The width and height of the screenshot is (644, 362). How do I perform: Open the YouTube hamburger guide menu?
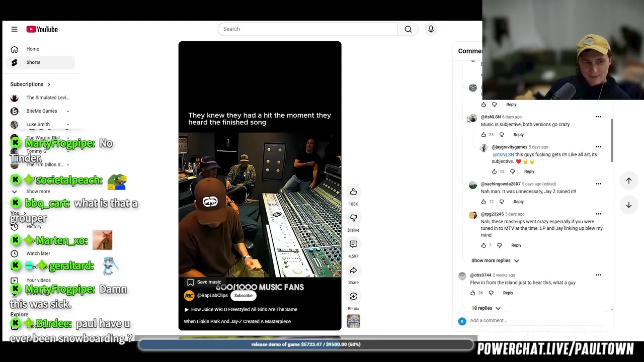pos(14,29)
